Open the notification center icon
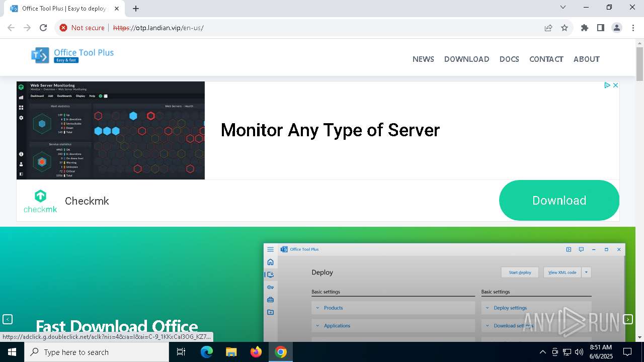 627,352
